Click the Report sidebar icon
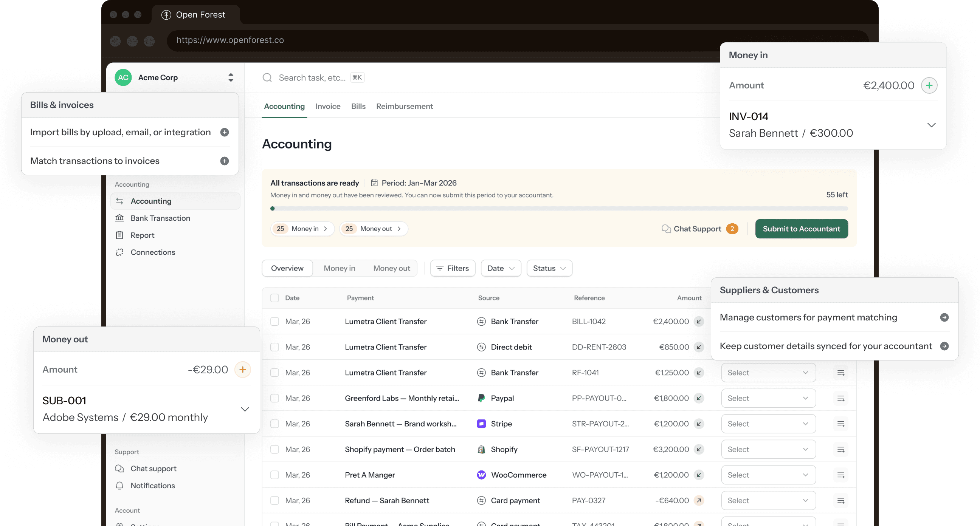The height and width of the screenshot is (526, 980). (119, 235)
